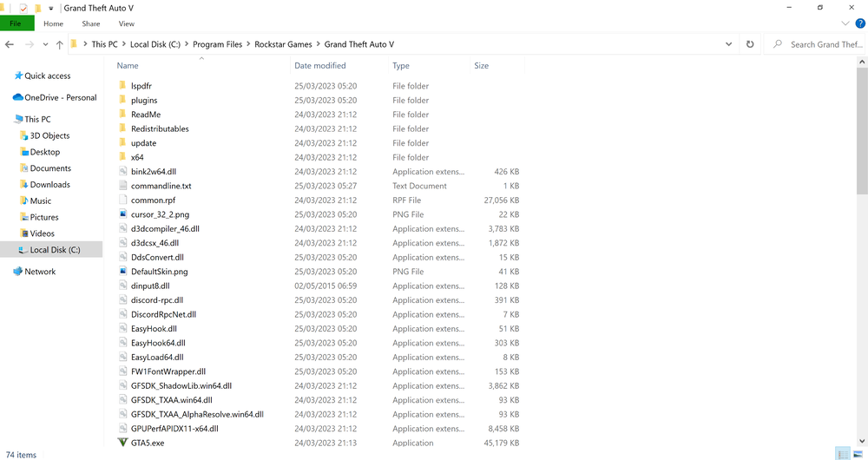Select 3D Objects in navigation pane
This screenshot has width=868, height=460.
coord(49,135)
